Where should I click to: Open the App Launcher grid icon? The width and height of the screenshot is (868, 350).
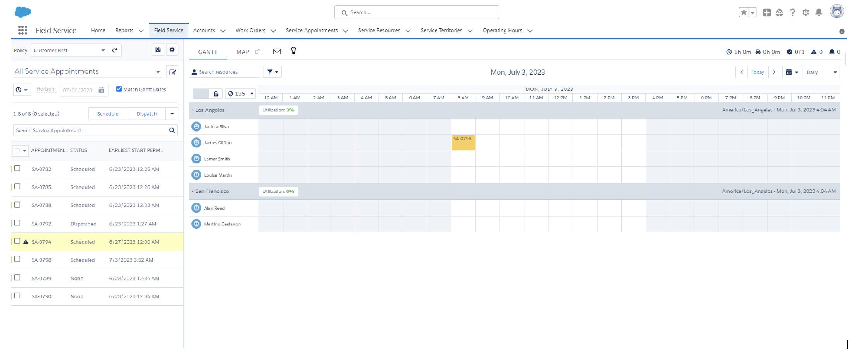point(22,30)
